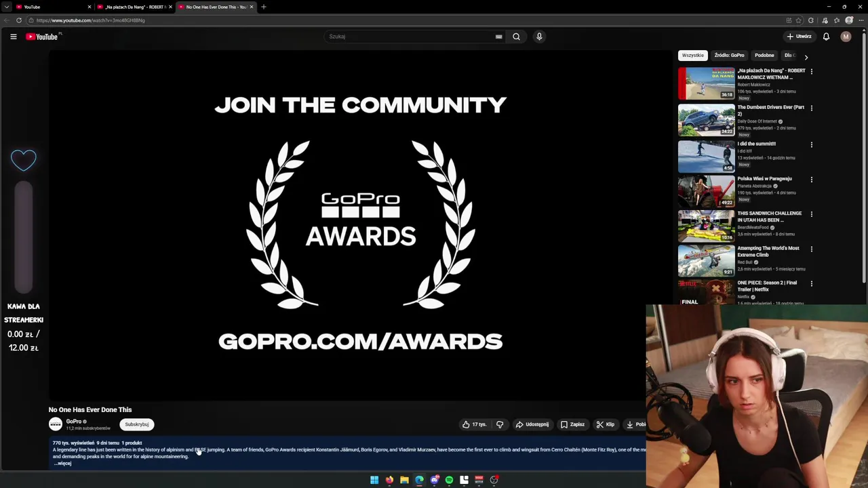The width and height of the screenshot is (868, 488).
Task: Like the video with thumbs up
Action: coord(475,424)
